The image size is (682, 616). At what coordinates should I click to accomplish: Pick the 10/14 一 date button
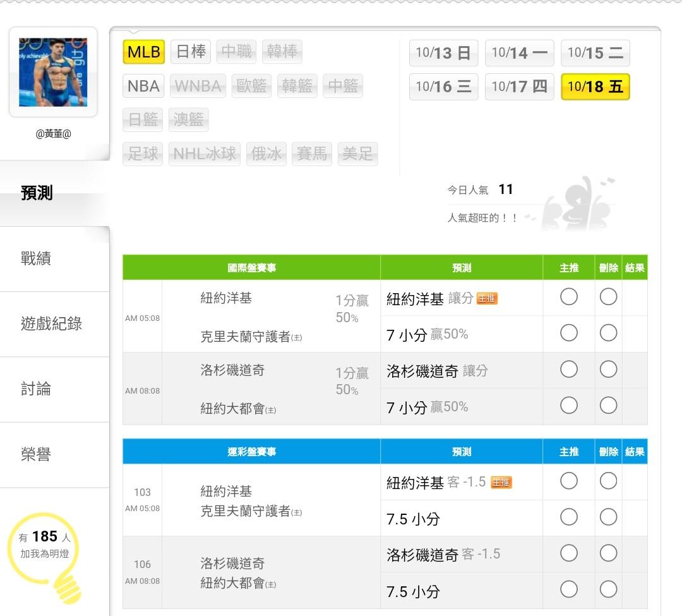520,52
